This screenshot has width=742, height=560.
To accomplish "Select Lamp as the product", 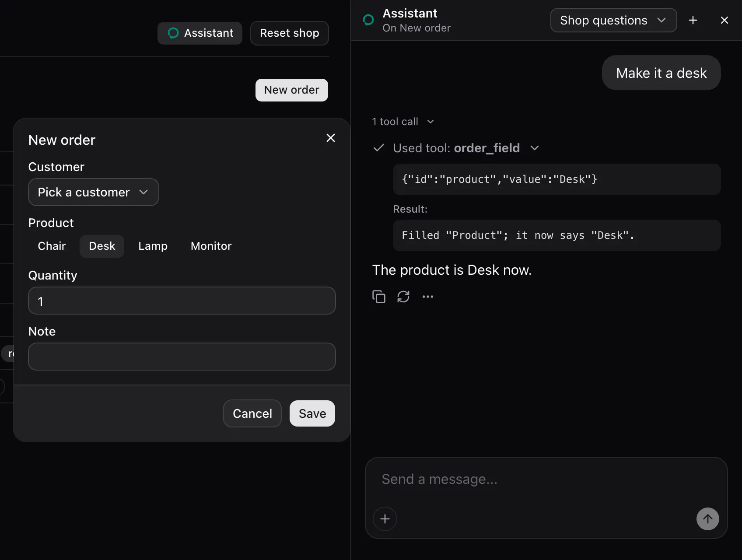I will pyautogui.click(x=153, y=246).
